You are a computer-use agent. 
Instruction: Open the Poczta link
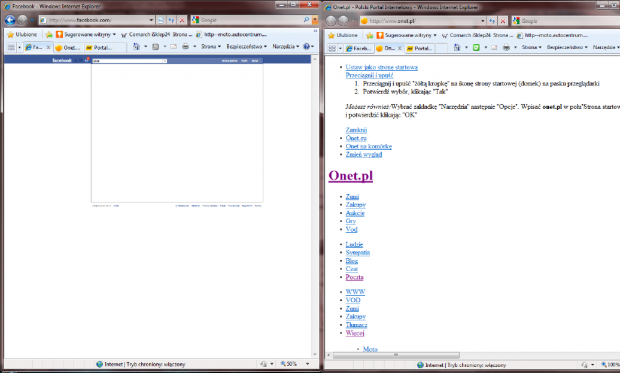click(x=354, y=277)
